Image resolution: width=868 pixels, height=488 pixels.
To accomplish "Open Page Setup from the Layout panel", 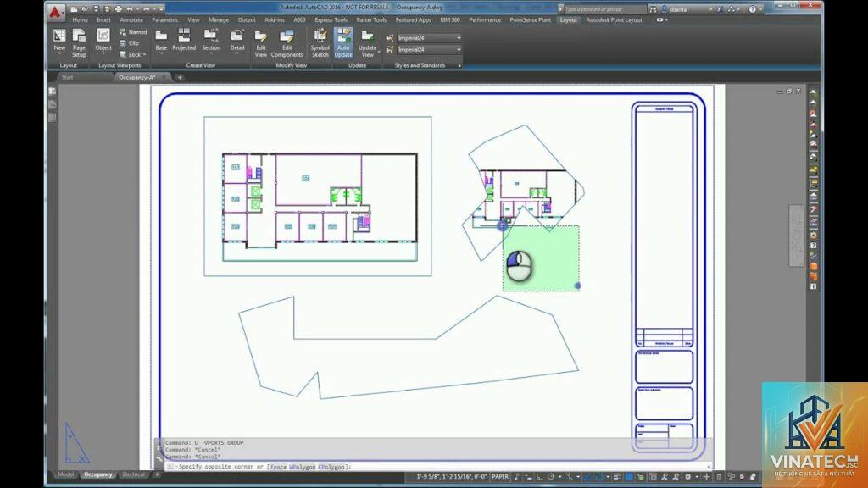I will coord(79,42).
